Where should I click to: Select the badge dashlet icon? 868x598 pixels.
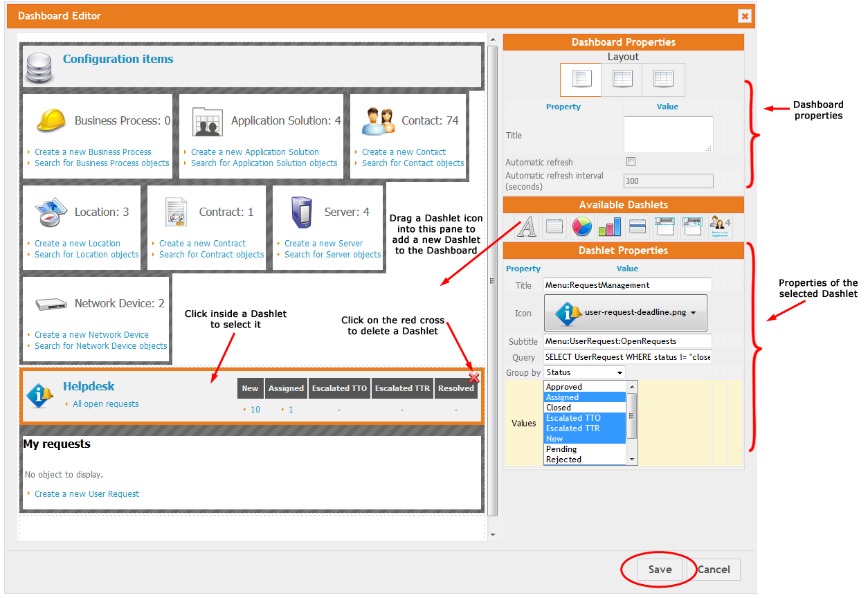(x=720, y=226)
